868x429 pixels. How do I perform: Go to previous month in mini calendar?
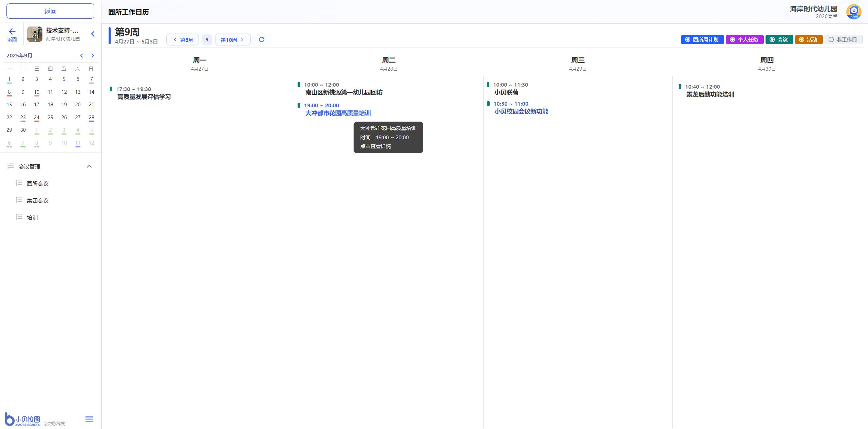tap(81, 56)
